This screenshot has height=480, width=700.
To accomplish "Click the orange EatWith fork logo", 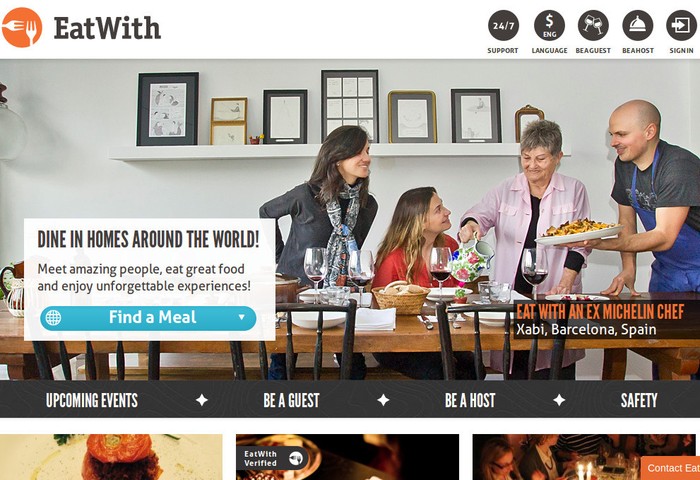I will (21, 27).
